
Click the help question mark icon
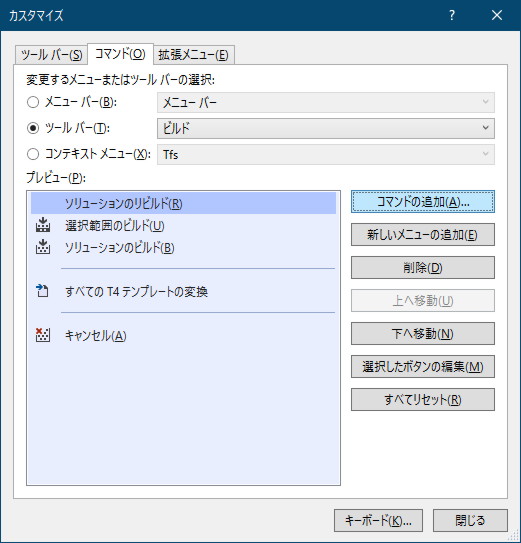pos(452,15)
